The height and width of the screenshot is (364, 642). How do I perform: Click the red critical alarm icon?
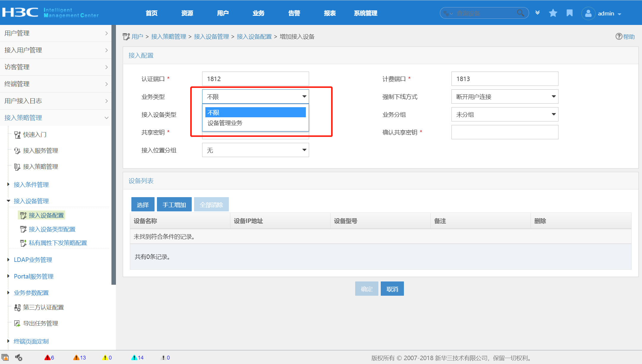click(x=47, y=357)
